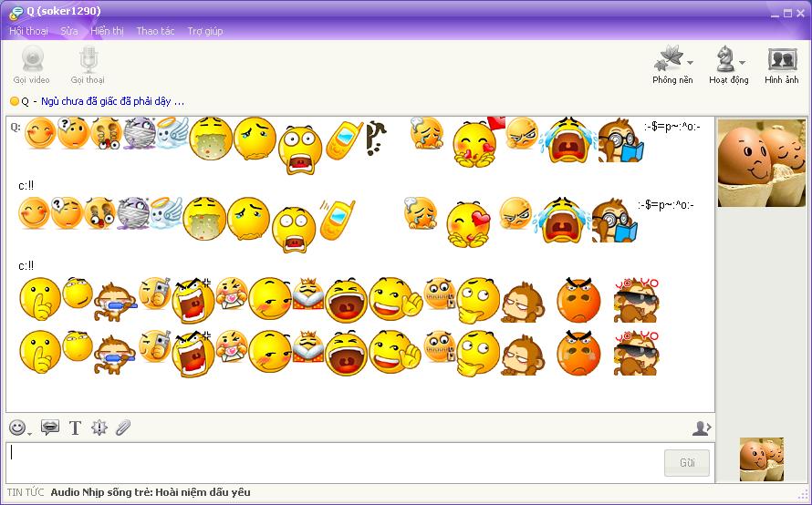The width and height of the screenshot is (812, 505).
Task: Click the Gửi send button
Action: pos(687,462)
